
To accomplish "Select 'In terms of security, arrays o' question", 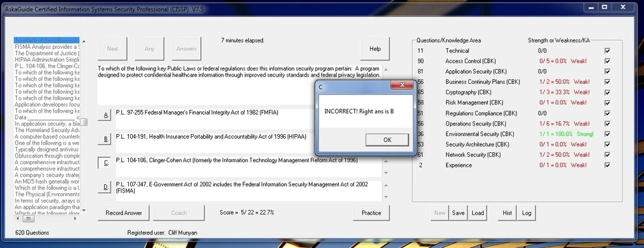I will [47, 200].
